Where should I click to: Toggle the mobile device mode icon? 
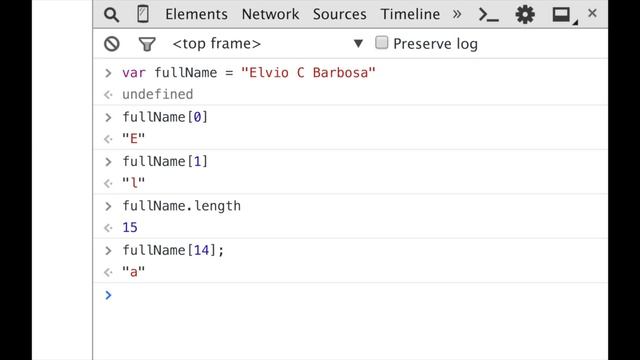(x=142, y=14)
